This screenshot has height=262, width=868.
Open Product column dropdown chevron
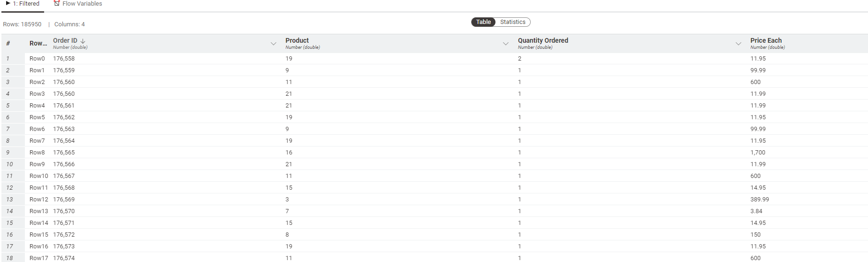coord(506,44)
